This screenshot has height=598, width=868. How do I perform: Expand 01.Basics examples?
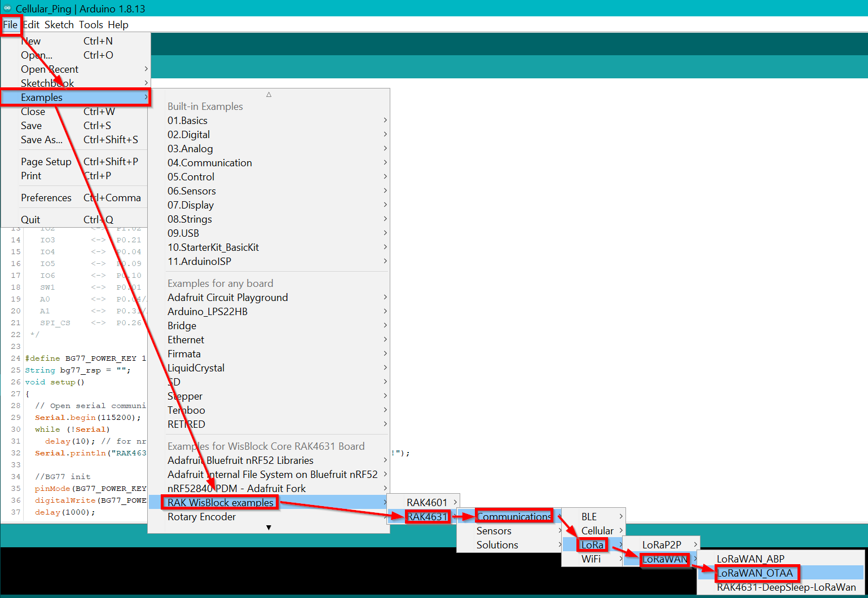[x=269, y=121]
